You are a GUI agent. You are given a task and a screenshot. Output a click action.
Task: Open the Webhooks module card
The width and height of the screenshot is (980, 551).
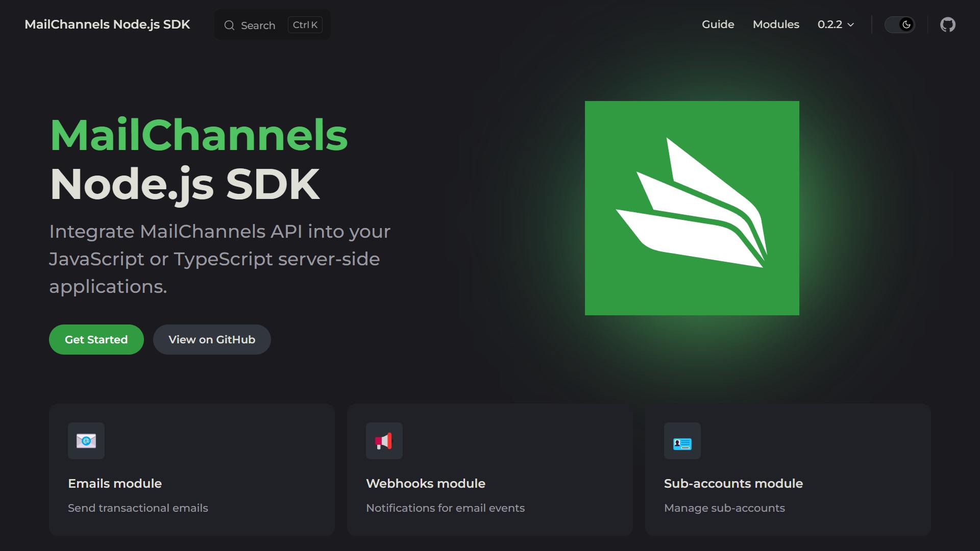point(490,470)
